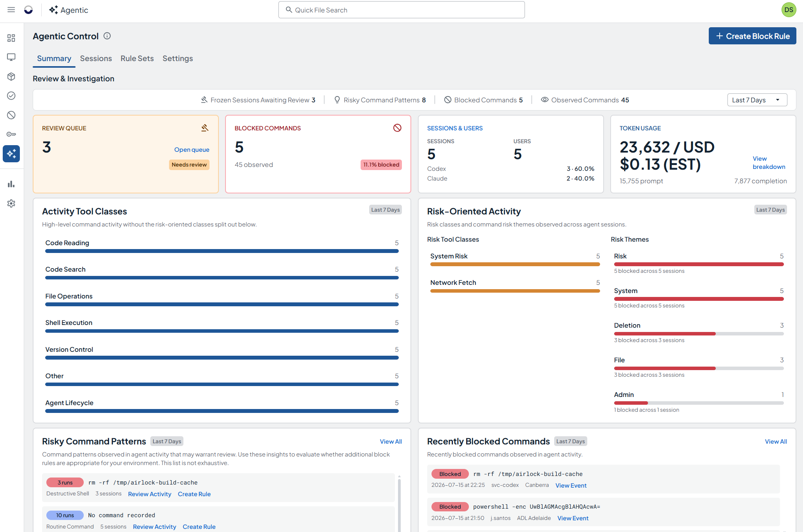
Task: Click the Create Block Rule button
Action: click(x=752, y=36)
